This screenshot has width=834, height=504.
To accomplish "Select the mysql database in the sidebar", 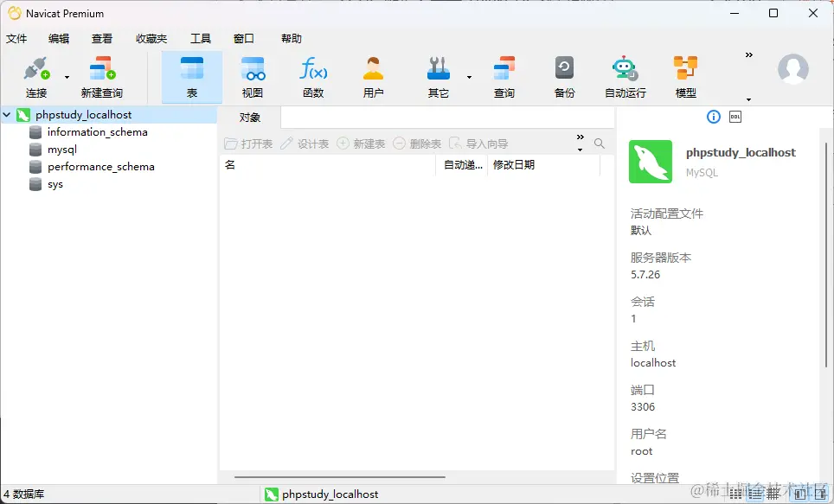I will coord(61,149).
